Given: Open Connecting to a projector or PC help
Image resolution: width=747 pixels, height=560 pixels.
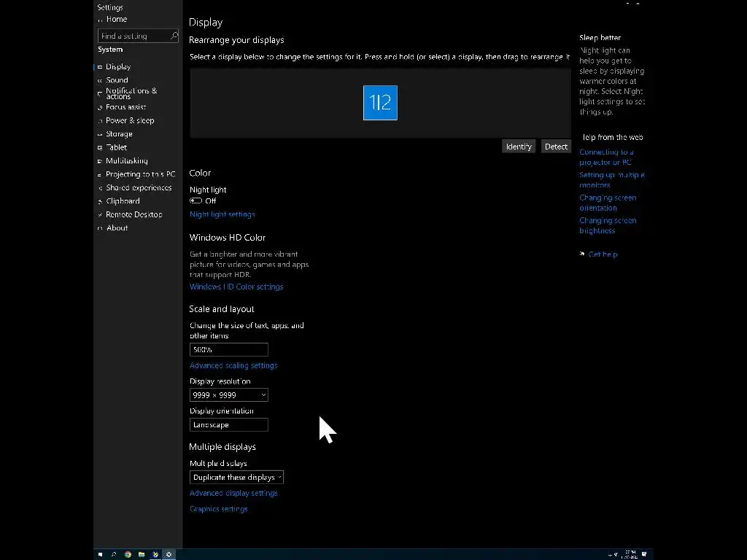Looking at the screenshot, I should (606, 157).
